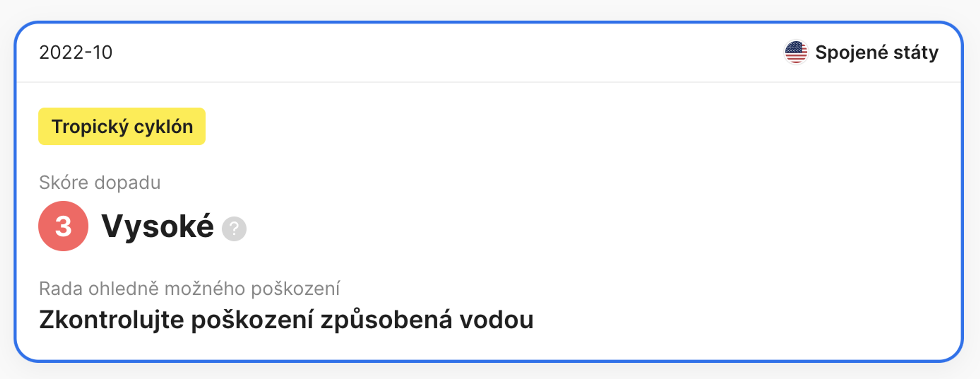Image resolution: width=980 pixels, height=379 pixels.
Task: Toggle selection of the event card
Action: coord(490,190)
